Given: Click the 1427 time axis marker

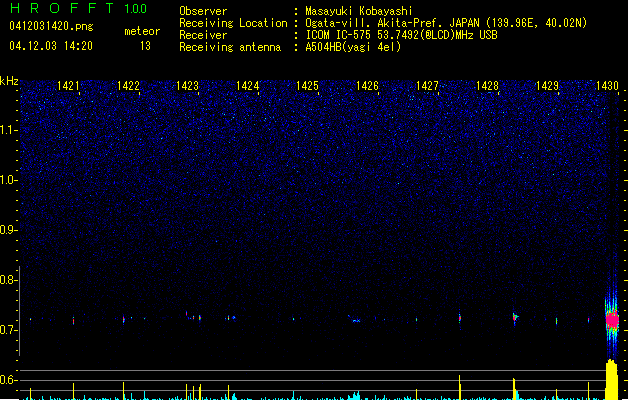Looking at the screenshot, I should coord(427,86).
